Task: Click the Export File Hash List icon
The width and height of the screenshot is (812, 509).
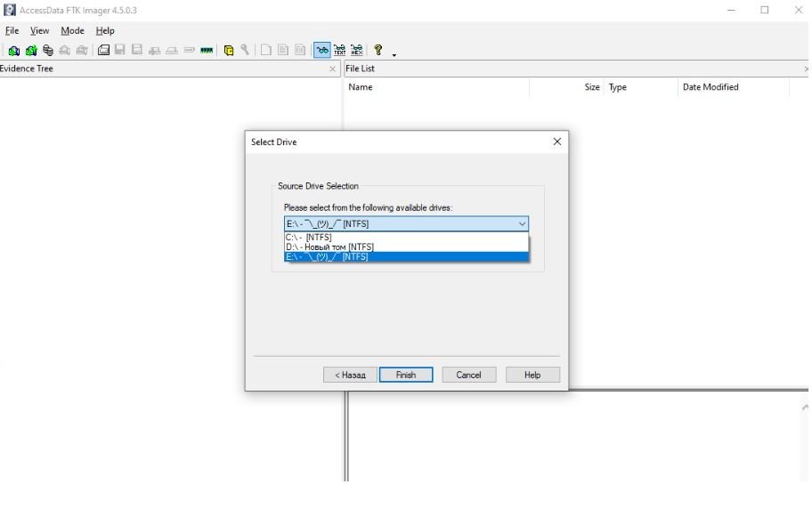Action: pyautogui.click(x=283, y=50)
